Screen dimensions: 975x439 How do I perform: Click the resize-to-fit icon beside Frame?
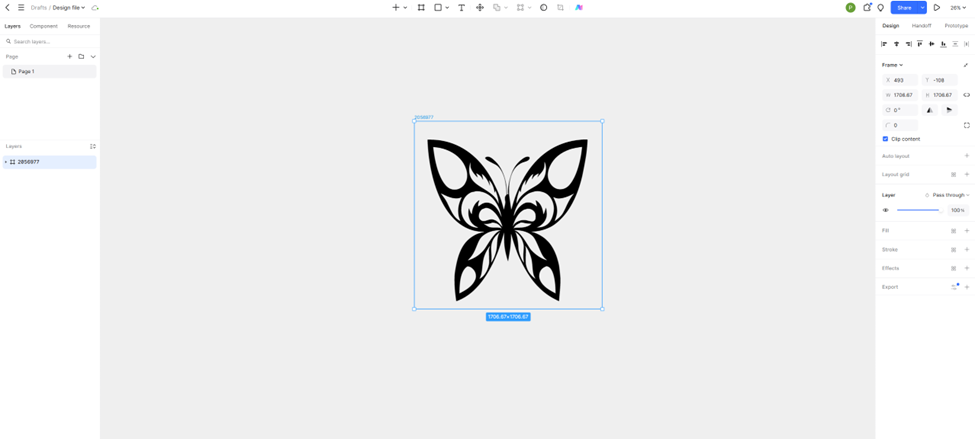(x=966, y=65)
